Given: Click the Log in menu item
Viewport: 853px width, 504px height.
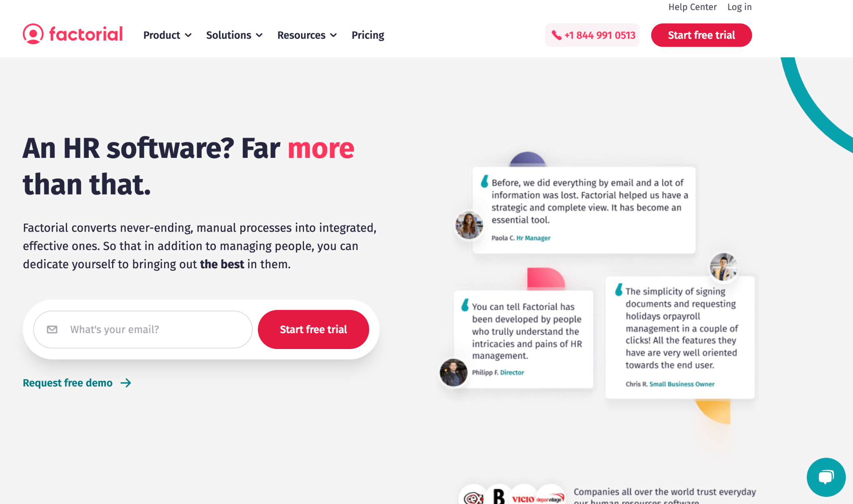Looking at the screenshot, I should coord(738,7).
